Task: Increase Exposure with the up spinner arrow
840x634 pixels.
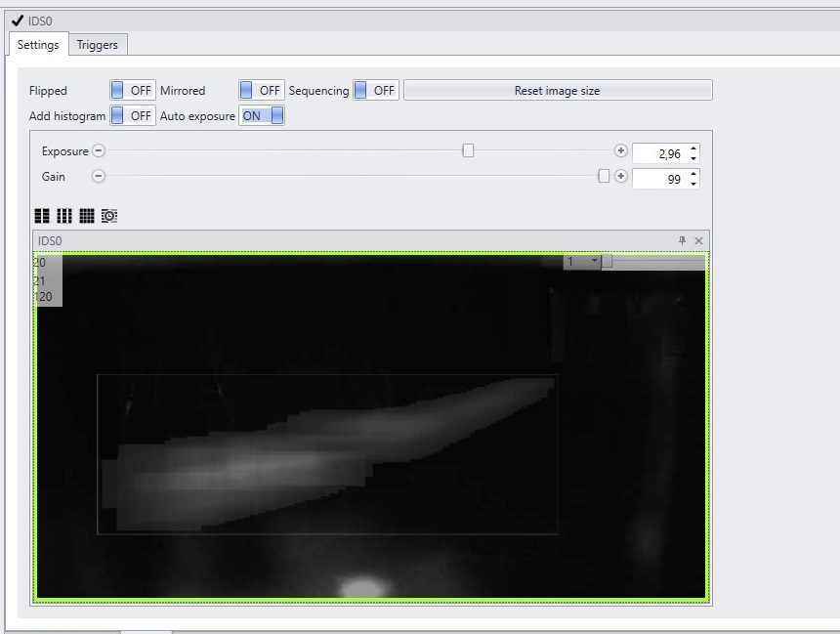Action: click(x=693, y=148)
